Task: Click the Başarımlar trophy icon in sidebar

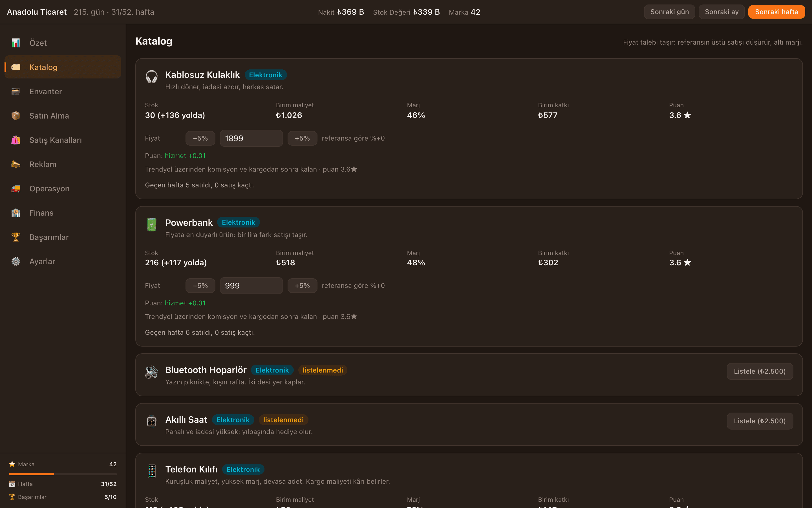Action: click(16, 237)
